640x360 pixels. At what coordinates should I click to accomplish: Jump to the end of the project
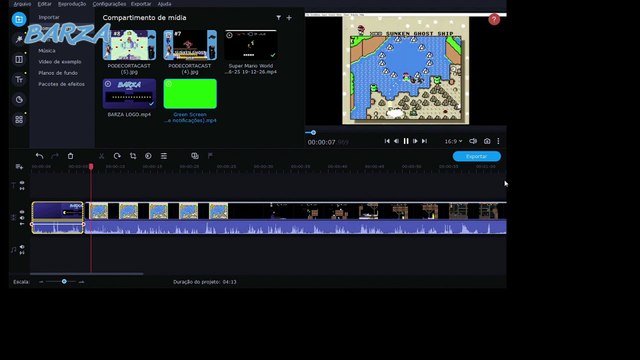(x=424, y=141)
